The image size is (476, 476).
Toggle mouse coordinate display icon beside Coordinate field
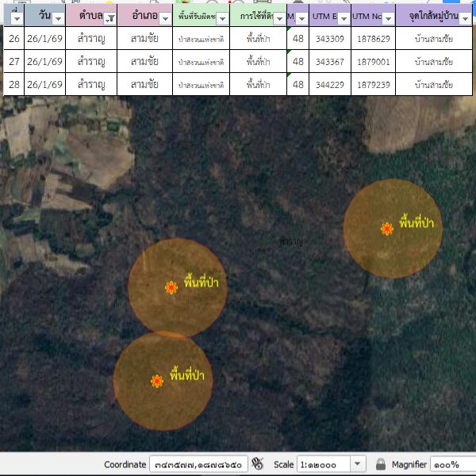(257, 463)
